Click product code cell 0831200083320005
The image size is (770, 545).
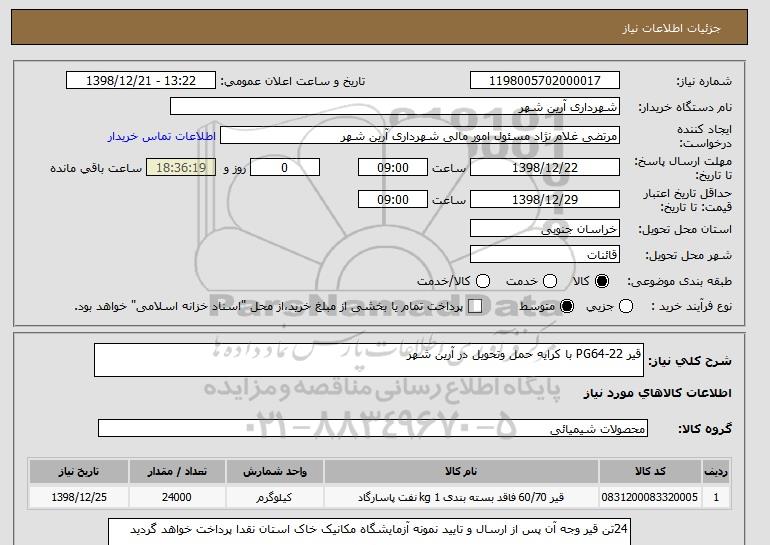point(650,497)
